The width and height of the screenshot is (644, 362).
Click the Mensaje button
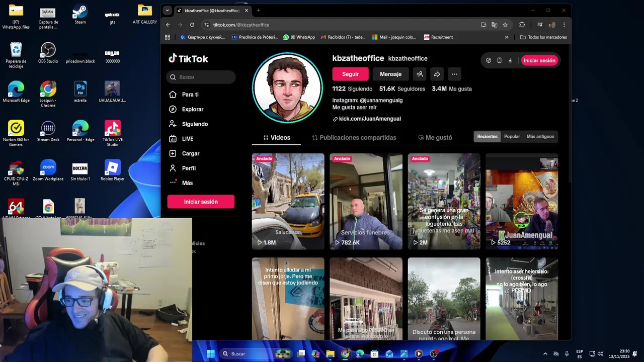(x=390, y=74)
